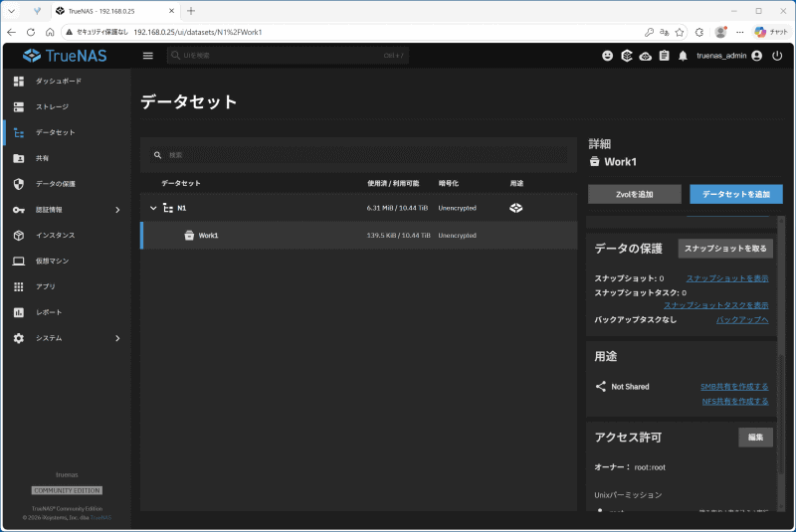Open the alerts bell icon
Image resolution: width=796 pixels, height=532 pixels.
click(x=683, y=56)
